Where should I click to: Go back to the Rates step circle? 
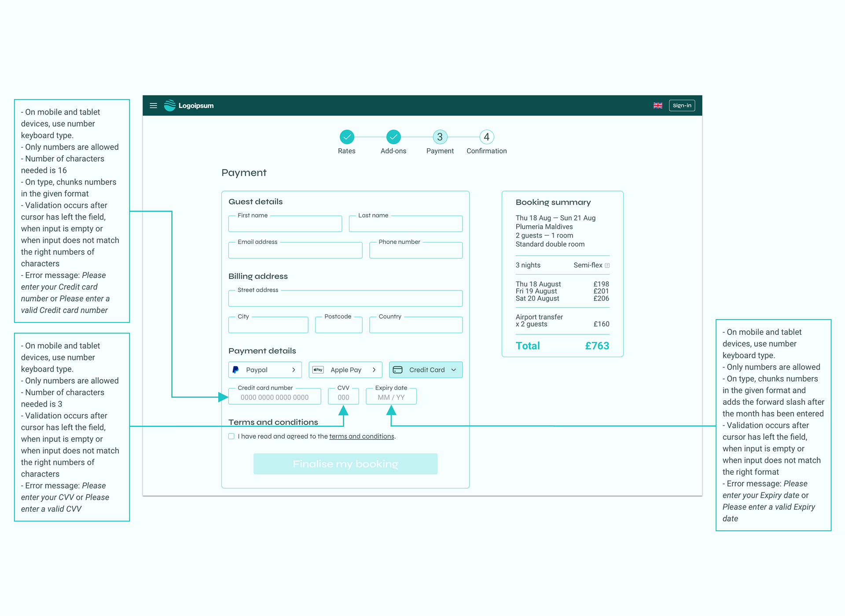pyautogui.click(x=347, y=137)
